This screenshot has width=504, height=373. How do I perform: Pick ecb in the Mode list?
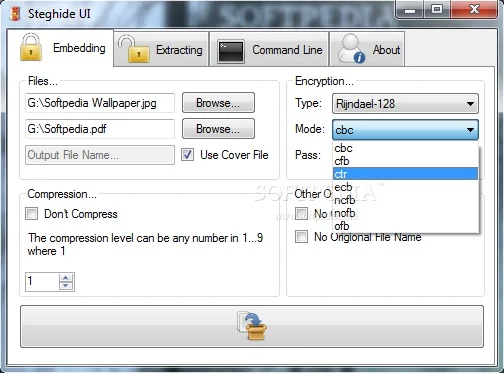click(405, 187)
